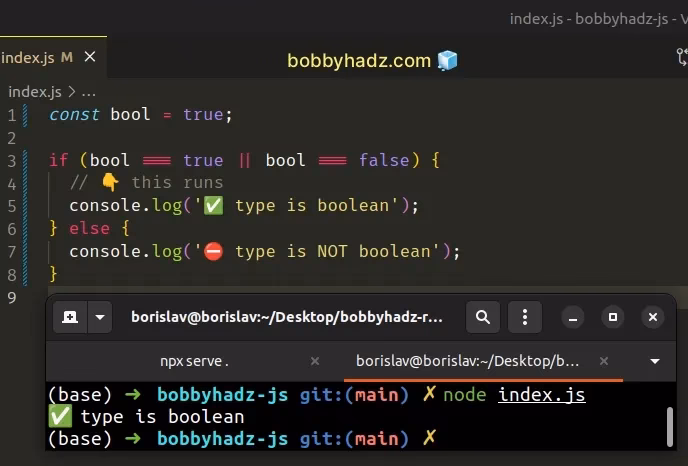Viewport: 688px width, 466px height.
Task: Click the terminal vertical scrollbar
Action: click(670, 427)
